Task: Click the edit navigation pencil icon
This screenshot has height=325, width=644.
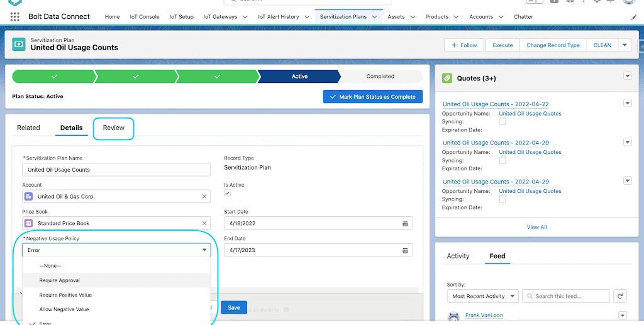Action: coord(634,17)
